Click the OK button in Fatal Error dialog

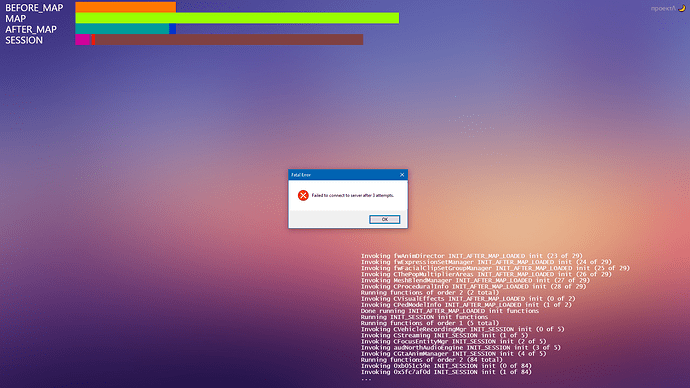(384, 219)
